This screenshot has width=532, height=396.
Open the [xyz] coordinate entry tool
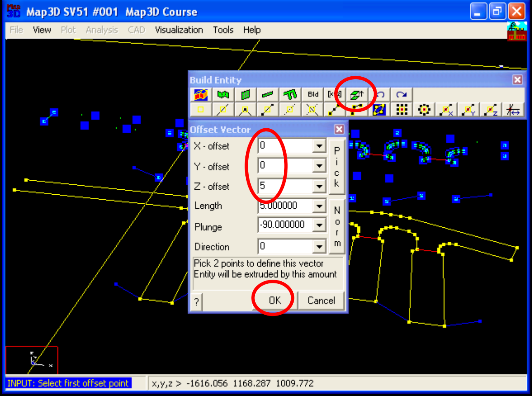(x=334, y=95)
